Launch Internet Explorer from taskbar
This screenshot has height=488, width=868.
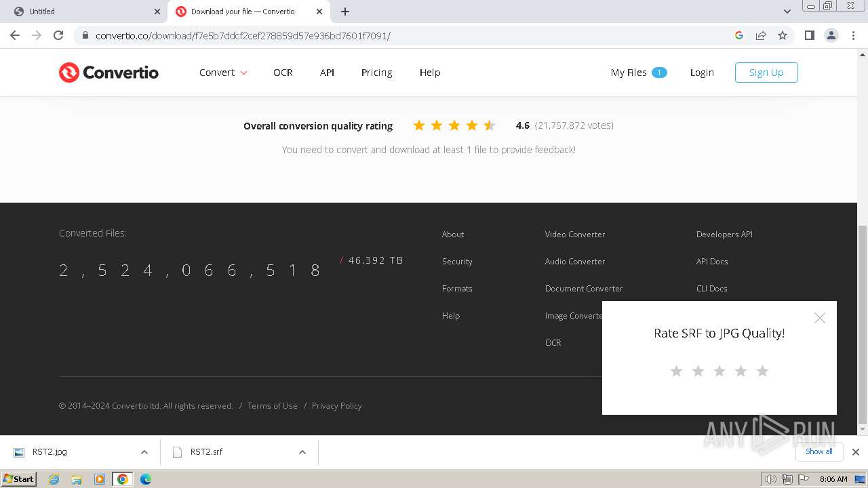[x=54, y=479]
